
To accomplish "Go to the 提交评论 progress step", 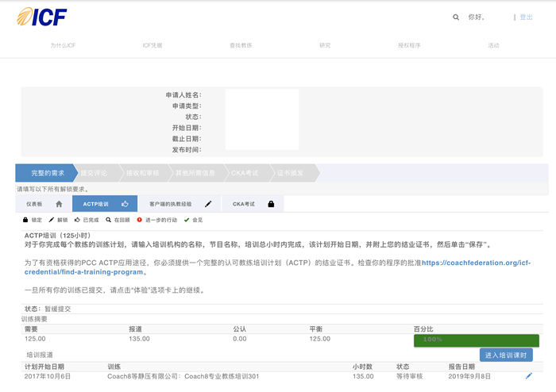I will 96,173.
